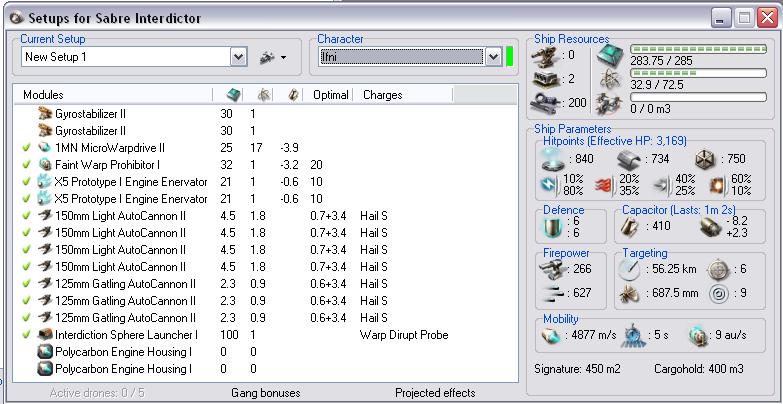
Task: Open the Current Setup dropdown arrow
Action: pos(239,57)
